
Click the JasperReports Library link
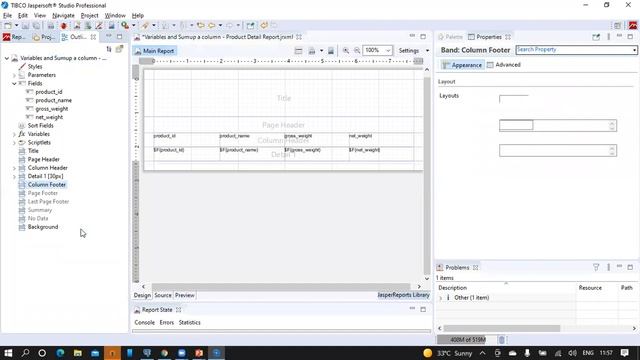click(x=403, y=295)
